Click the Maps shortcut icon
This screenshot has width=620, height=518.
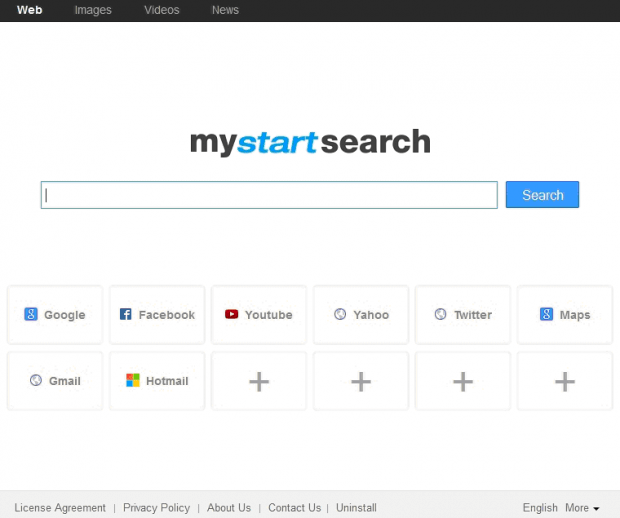[546, 314]
